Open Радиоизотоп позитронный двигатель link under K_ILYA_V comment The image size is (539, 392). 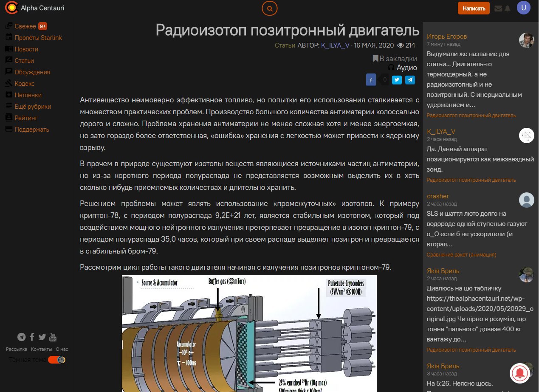[471, 180]
